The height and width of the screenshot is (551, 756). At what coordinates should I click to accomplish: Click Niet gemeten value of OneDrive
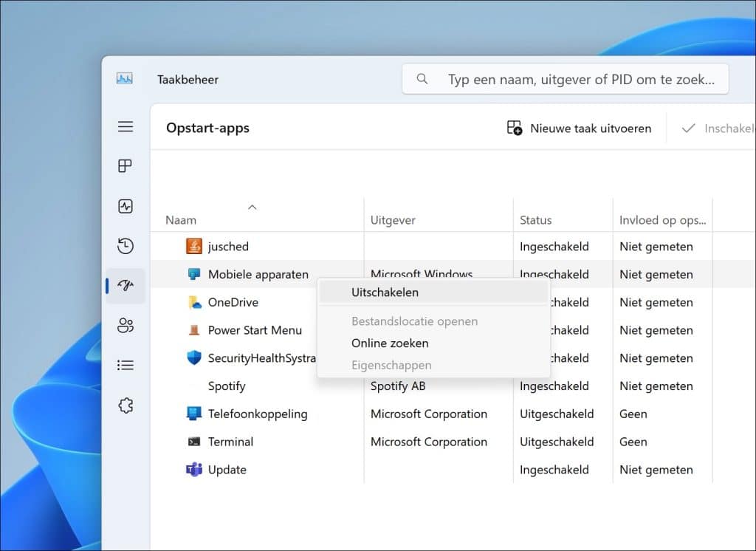pos(656,303)
